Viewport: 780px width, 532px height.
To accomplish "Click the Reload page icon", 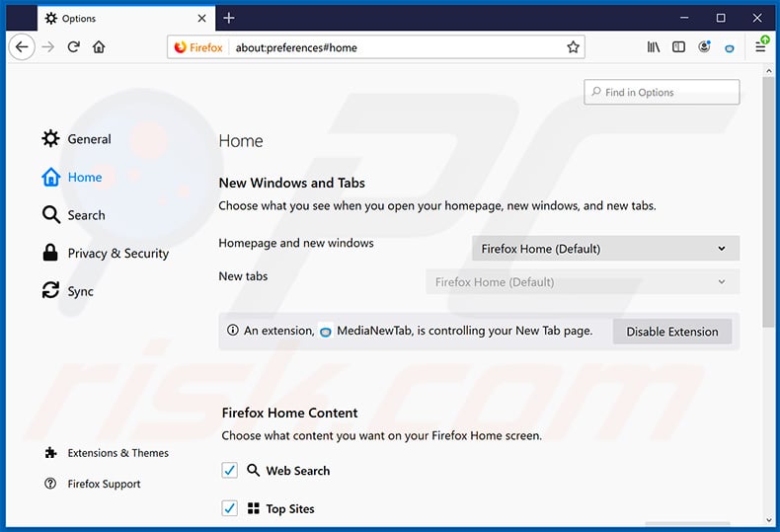I will [x=73, y=46].
